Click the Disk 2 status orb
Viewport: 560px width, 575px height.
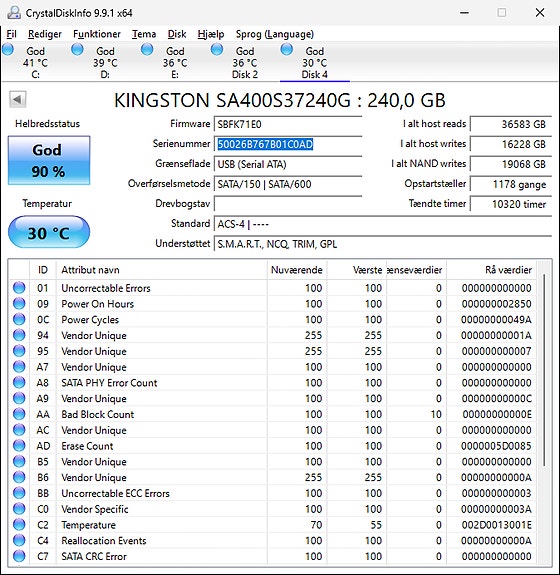(217, 49)
